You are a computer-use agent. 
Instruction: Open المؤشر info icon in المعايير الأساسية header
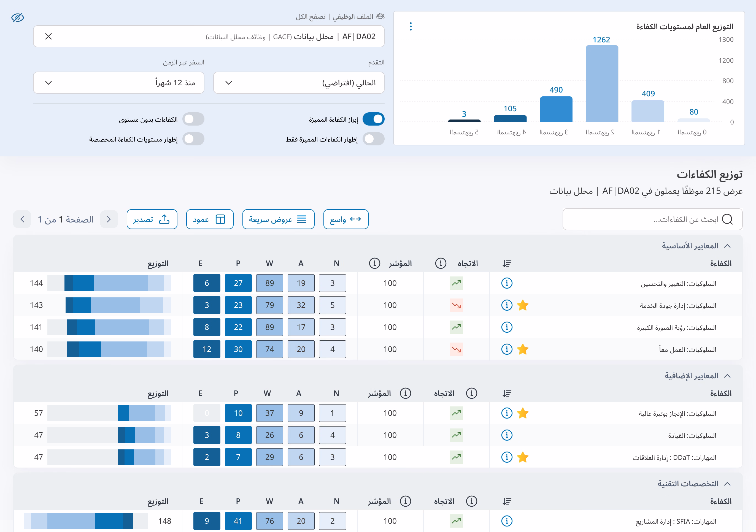tap(374, 263)
